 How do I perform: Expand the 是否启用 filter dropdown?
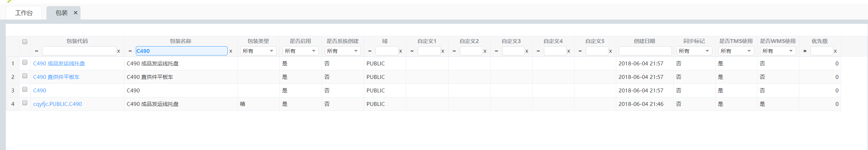(x=300, y=51)
